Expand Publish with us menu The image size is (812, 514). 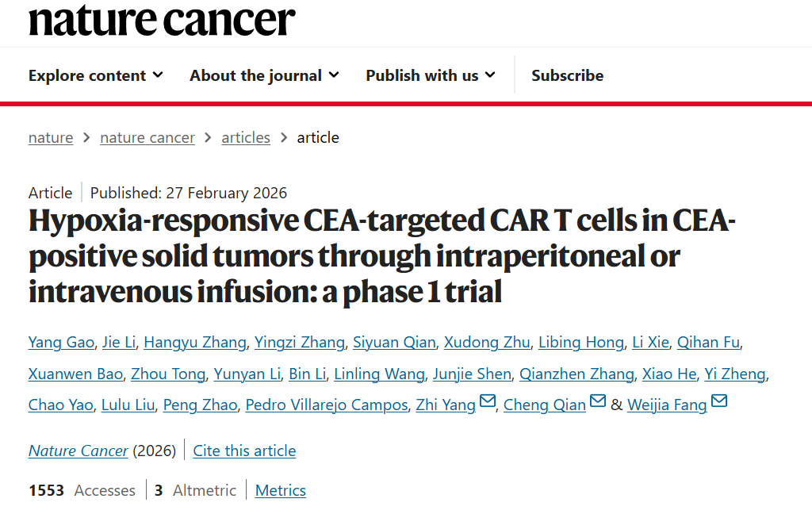click(431, 75)
